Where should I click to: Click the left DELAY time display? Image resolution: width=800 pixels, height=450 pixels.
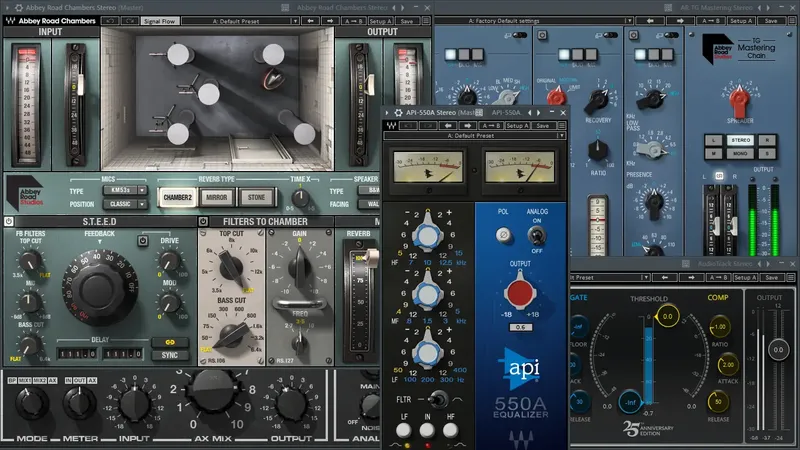[x=77, y=354]
